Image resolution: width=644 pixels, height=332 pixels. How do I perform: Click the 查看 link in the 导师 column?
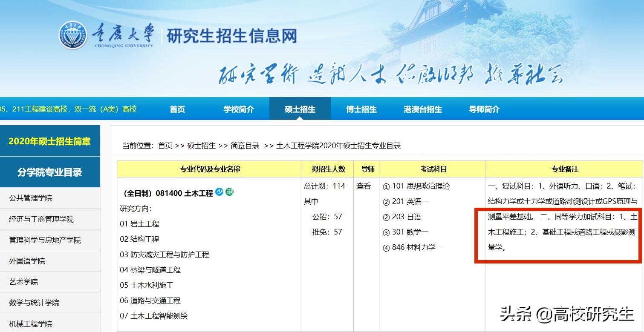tap(364, 186)
